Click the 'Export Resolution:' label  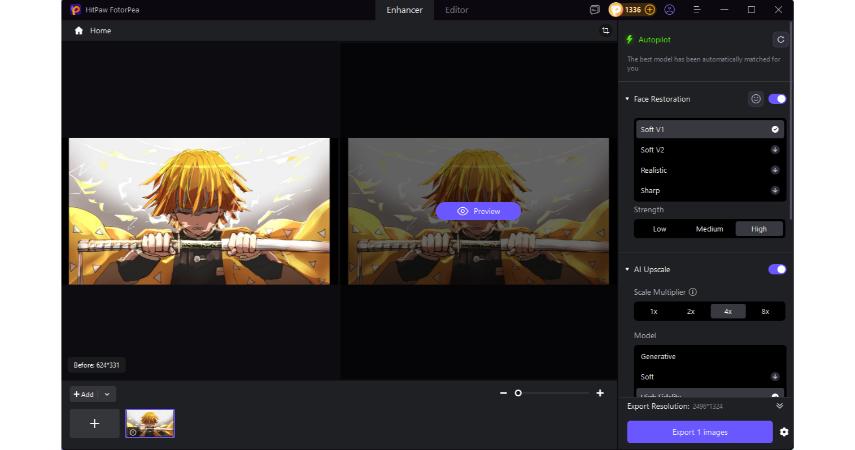[659, 406]
